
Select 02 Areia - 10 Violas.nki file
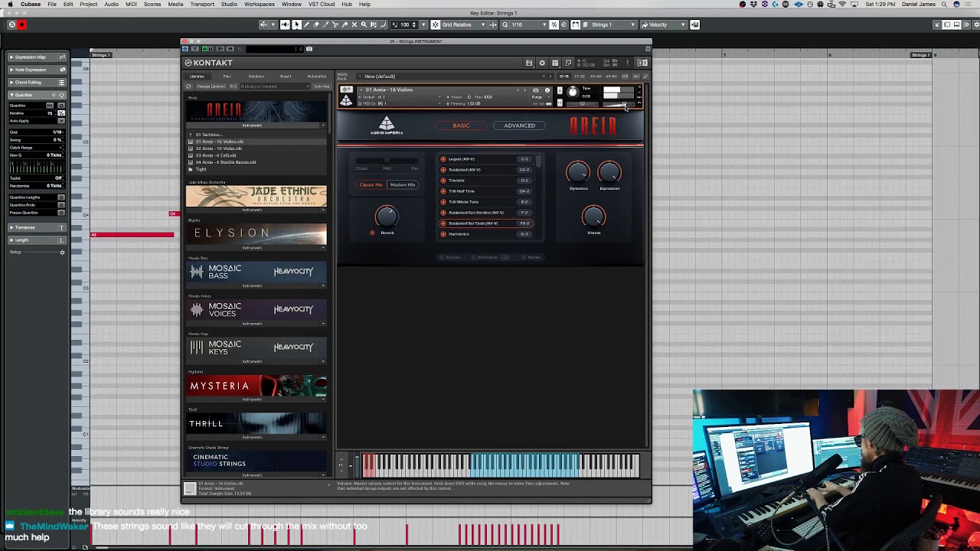(x=219, y=148)
